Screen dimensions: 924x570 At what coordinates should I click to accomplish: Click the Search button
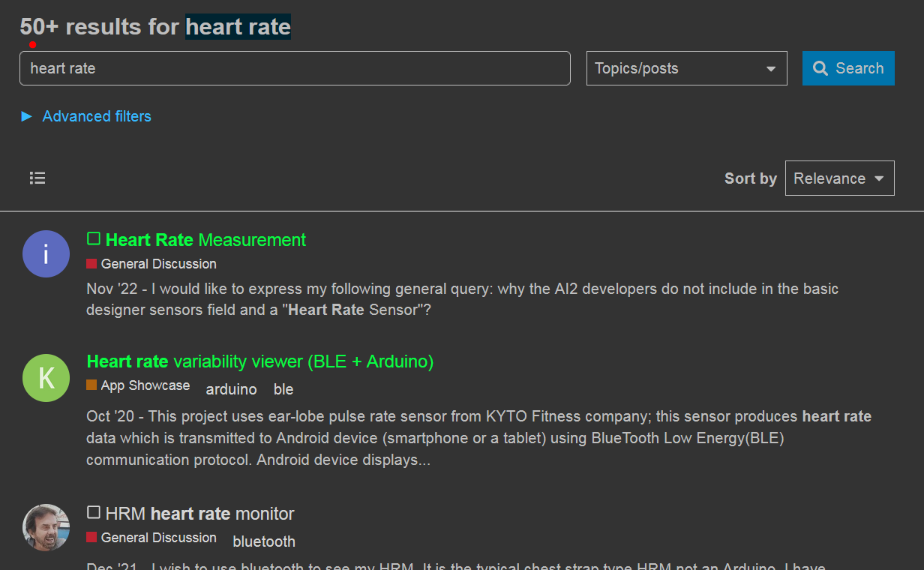tap(848, 68)
